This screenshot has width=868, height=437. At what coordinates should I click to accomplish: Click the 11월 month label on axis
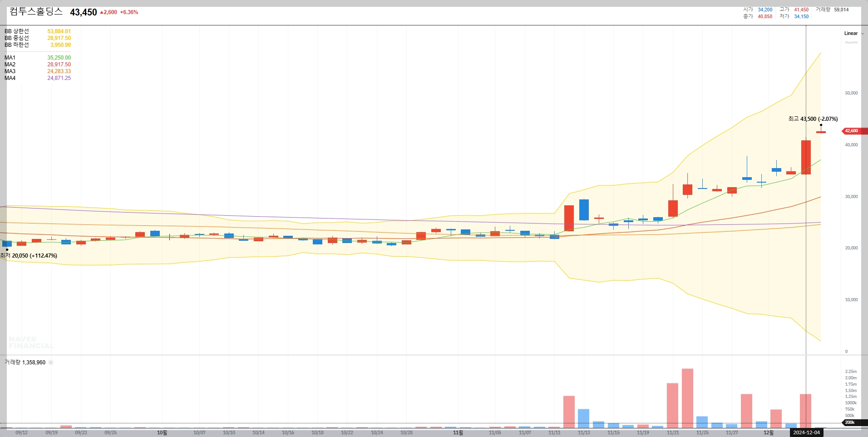point(458,432)
